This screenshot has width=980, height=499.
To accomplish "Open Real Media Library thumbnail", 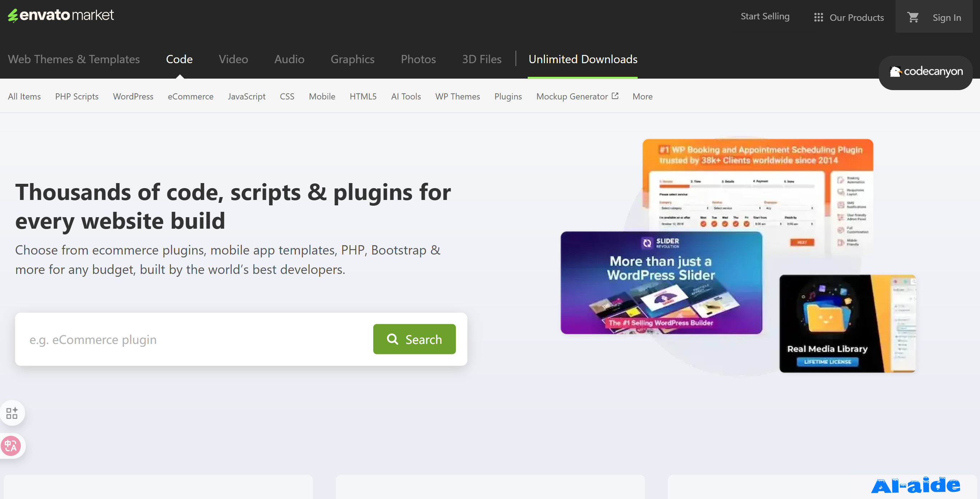I will tap(847, 323).
